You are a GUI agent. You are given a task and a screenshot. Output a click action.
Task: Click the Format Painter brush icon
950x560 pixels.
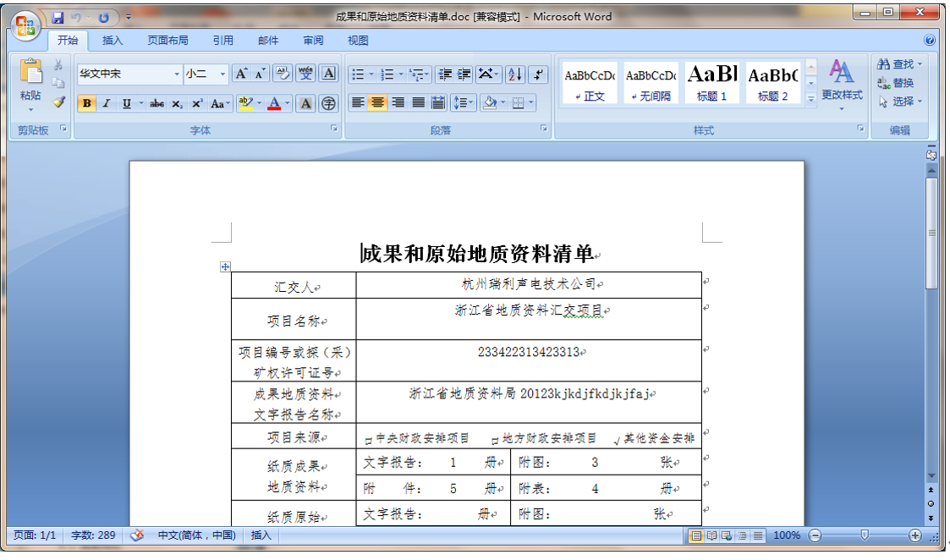click(x=58, y=102)
